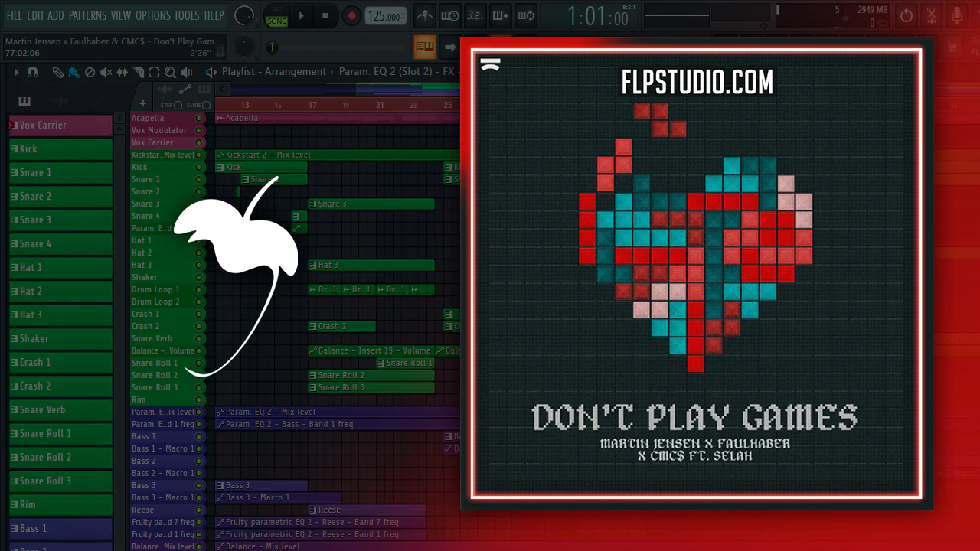Click the red Record button
Image resolution: width=980 pixels, height=551 pixels.
click(351, 16)
